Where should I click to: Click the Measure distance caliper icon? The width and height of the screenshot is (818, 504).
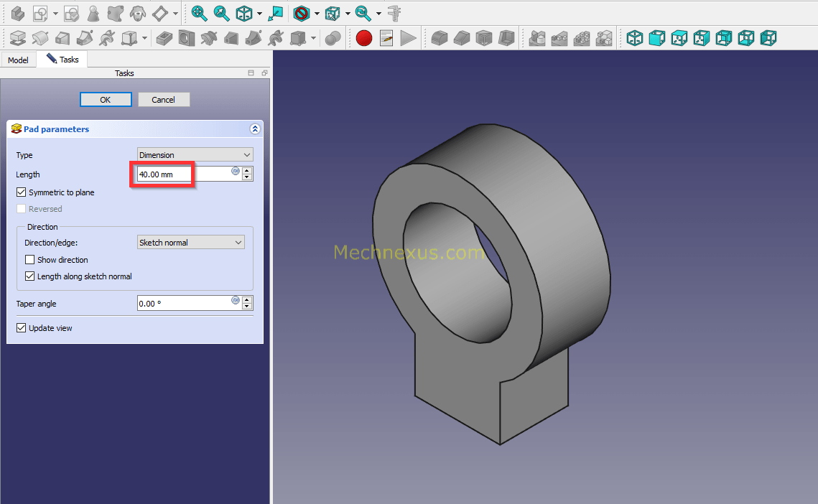(394, 13)
